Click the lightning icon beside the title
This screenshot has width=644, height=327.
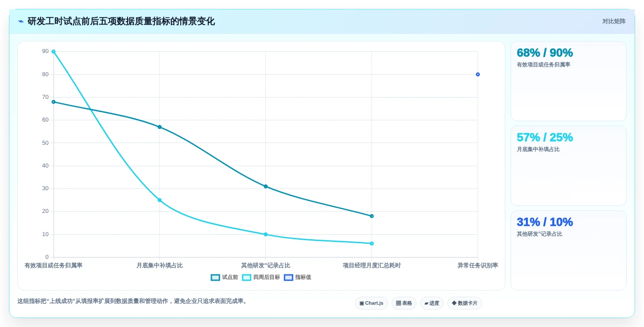(21, 21)
